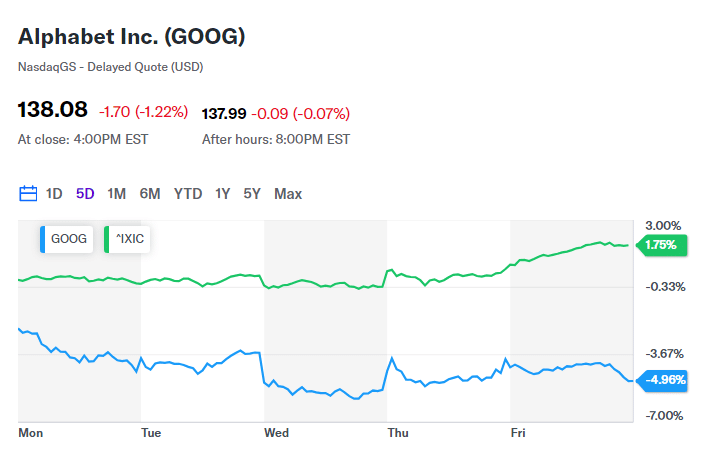Click the Mon label on time axis
The image size is (705, 468).
pos(31,433)
